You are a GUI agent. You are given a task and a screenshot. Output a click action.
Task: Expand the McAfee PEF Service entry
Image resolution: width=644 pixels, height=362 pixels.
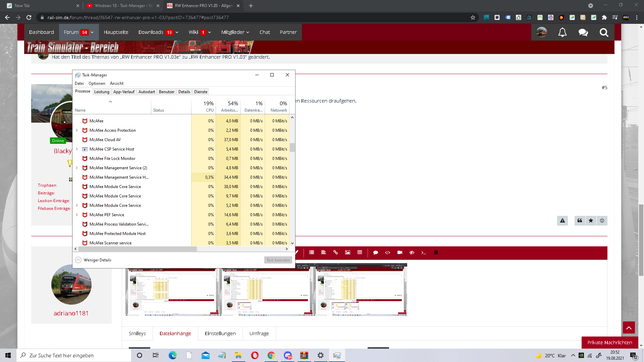[x=77, y=215]
